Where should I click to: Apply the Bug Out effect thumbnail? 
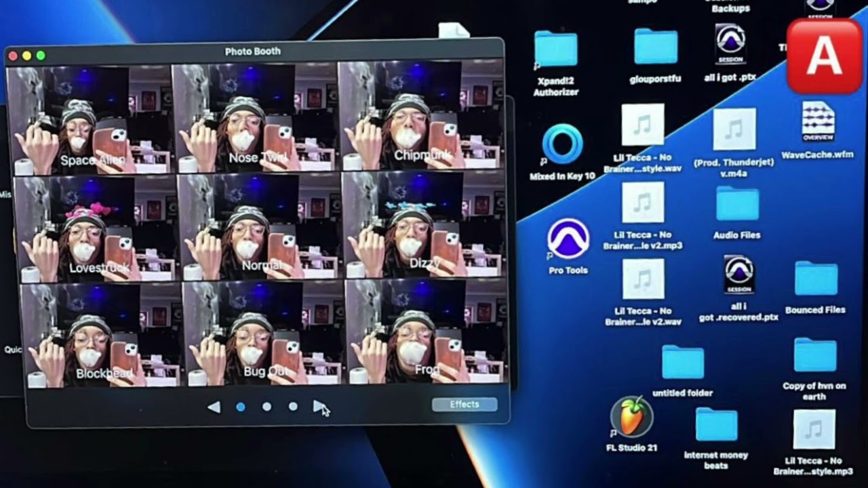click(x=264, y=333)
